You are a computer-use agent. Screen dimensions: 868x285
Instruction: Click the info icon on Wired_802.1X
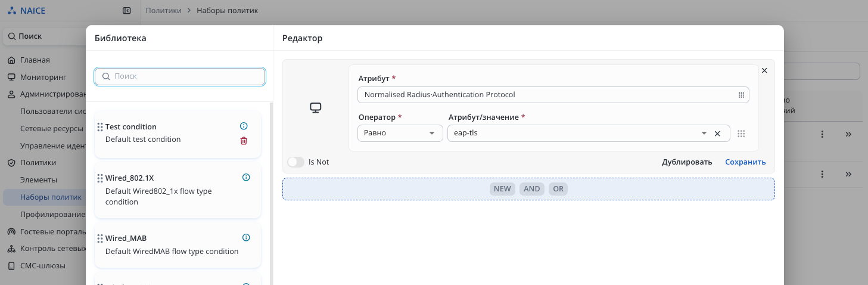(x=246, y=177)
